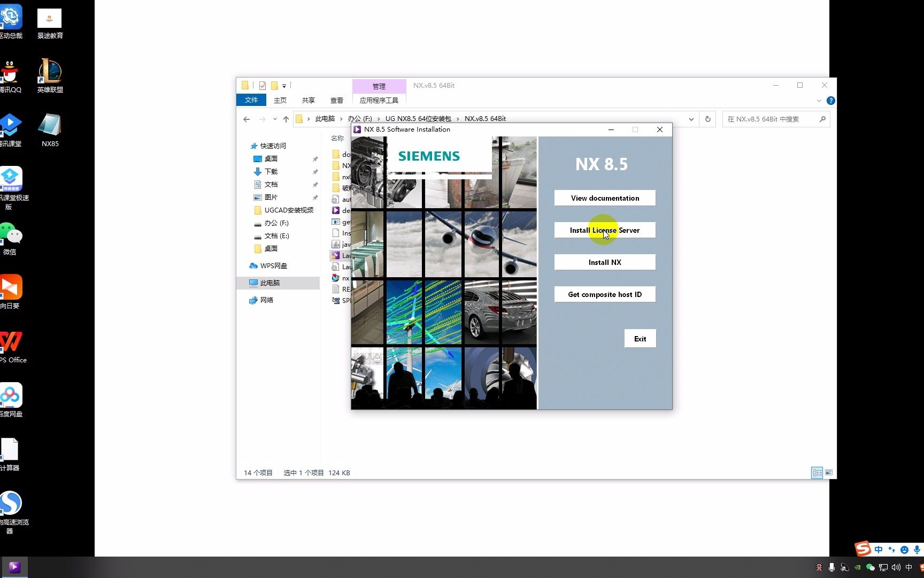Click the search box in NX.v8.5 64Bit
The width and height of the screenshot is (924, 578).
[770, 119]
